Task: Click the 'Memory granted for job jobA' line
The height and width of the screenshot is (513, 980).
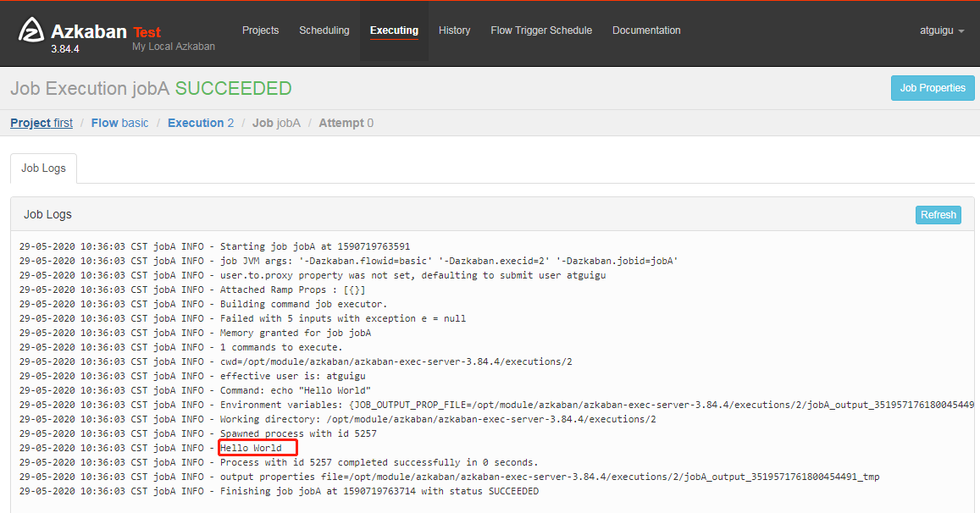Action: click(x=195, y=333)
